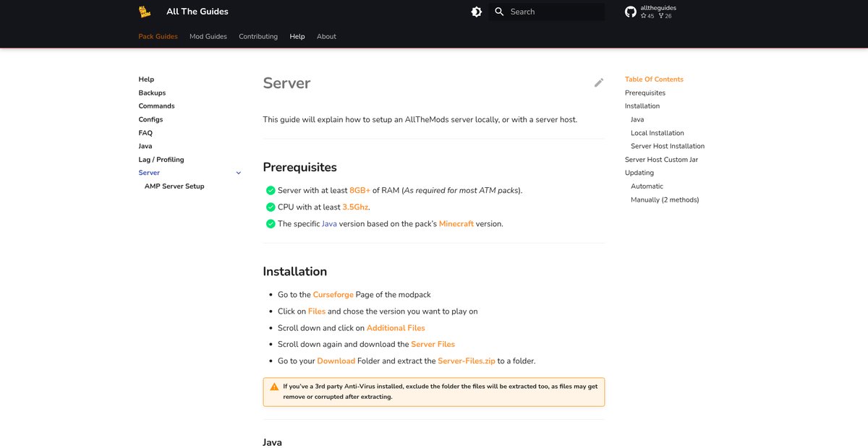868x448 pixels.
Task: Click the GitHub octocat icon
Action: click(x=631, y=12)
